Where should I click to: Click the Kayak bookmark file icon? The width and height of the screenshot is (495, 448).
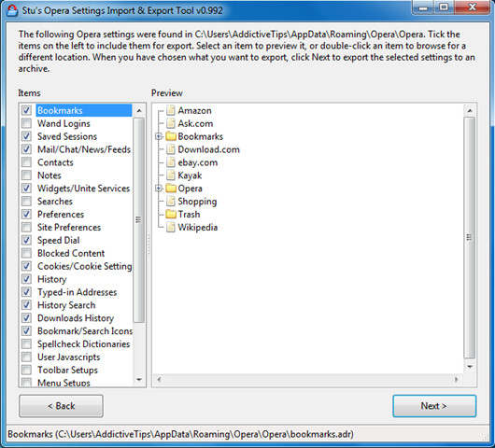tap(171, 175)
